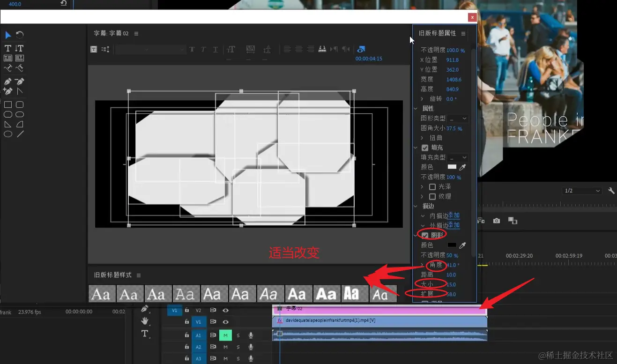
Task: Toggle the 填充 (Fill) checkbox
Action: pos(425,148)
